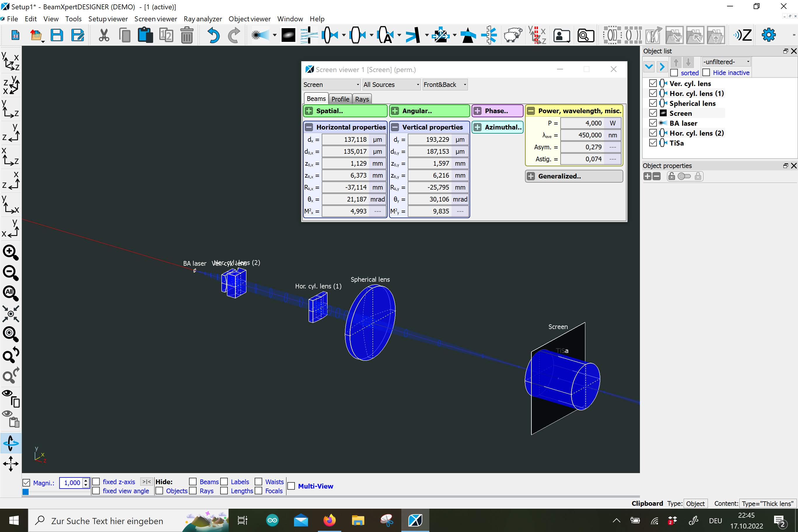Toggle the fixed z-axis checkbox
Image resolution: width=798 pixels, height=532 pixels.
[x=96, y=482]
